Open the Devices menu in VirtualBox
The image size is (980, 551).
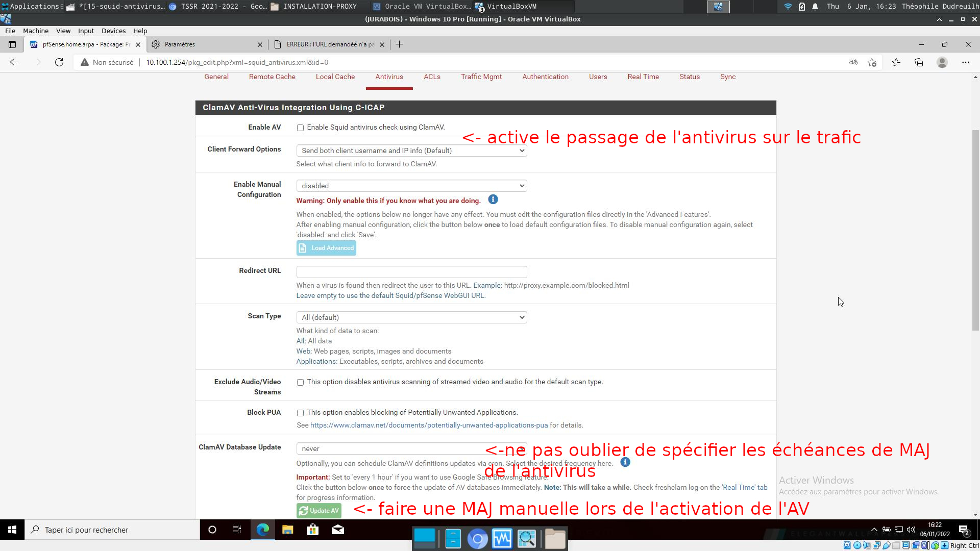point(113,31)
